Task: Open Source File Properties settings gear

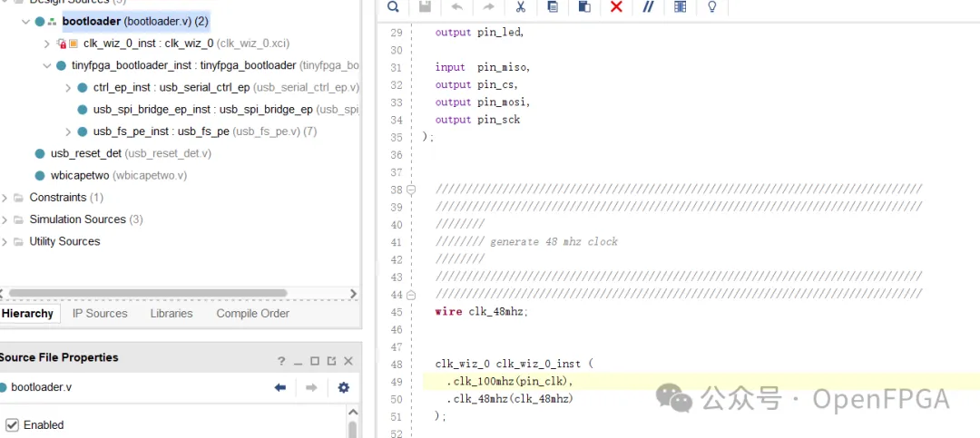Action: pos(343,387)
